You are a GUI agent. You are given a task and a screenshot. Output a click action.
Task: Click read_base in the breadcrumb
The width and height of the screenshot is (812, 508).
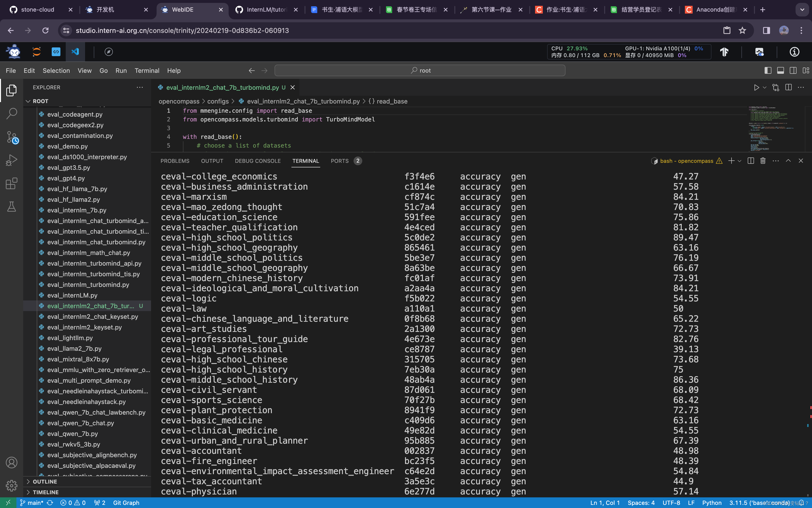(x=392, y=101)
